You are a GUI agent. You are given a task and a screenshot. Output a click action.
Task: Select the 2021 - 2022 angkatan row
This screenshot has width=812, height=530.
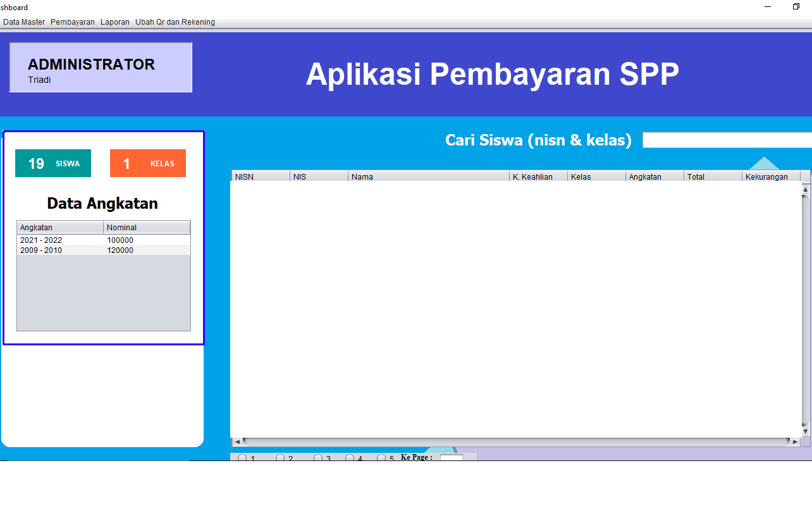[x=60, y=240]
